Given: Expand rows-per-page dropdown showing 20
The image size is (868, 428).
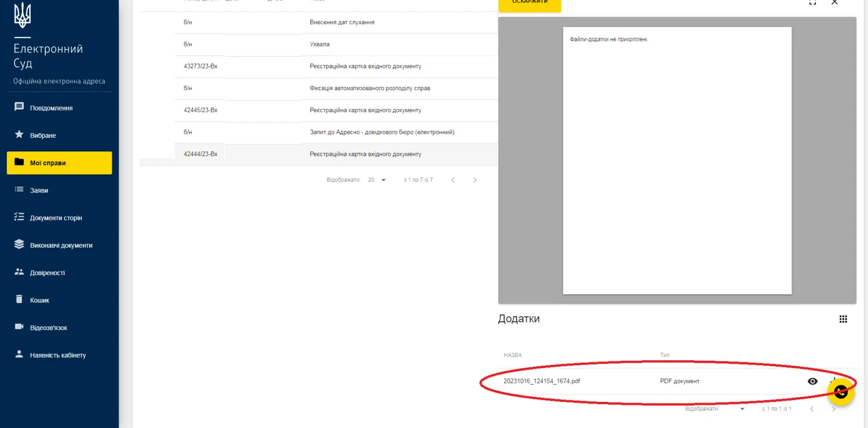Looking at the screenshot, I should pyautogui.click(x=383, y=180).
